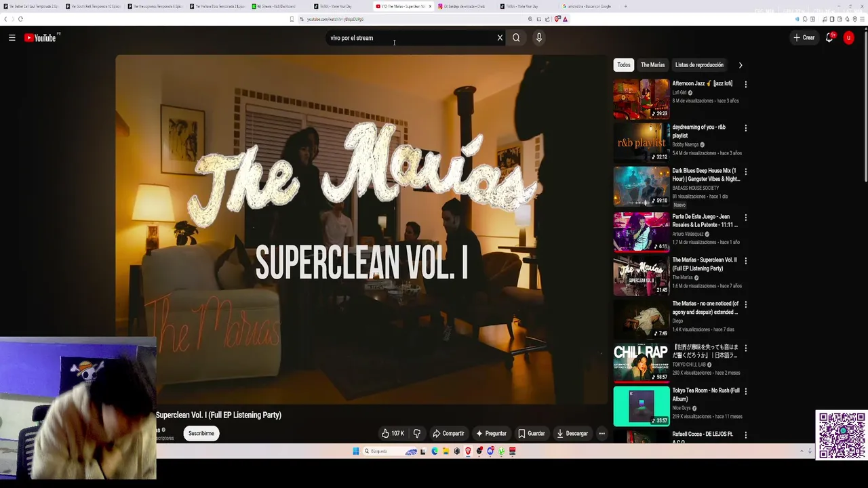Screen dimensions: 868x488
Task: Click the Preguntar button
Action: pos(491,434)
